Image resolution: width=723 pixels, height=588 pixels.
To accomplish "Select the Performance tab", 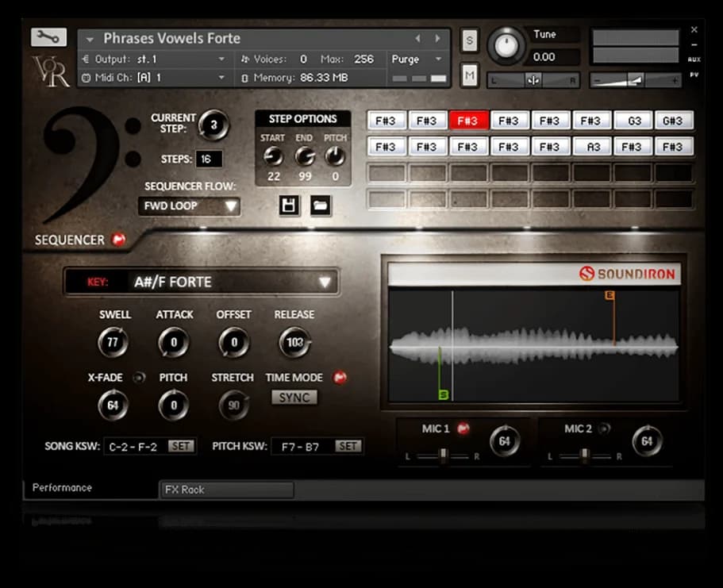I will (x=62, y=488).
